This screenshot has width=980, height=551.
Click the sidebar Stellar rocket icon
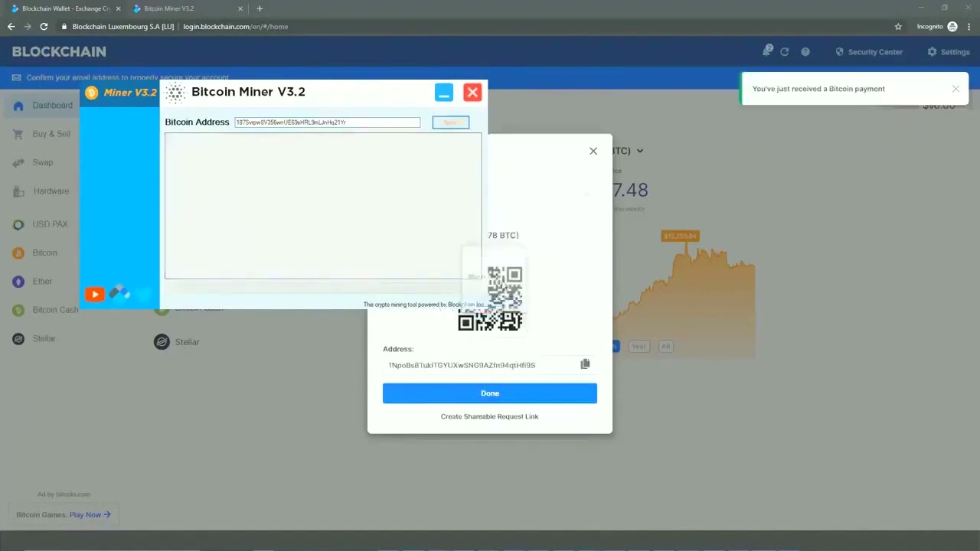(18, 338)
